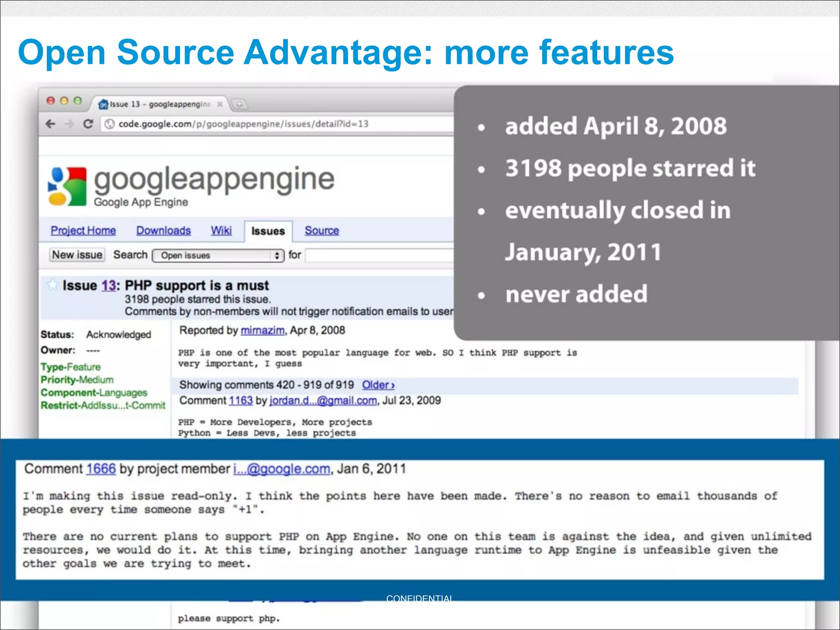The height and width of the screenshot is (630, 840).
Task: Click 'PHP = More Developers, More projects' line
Action: click(x=275, y=422)
